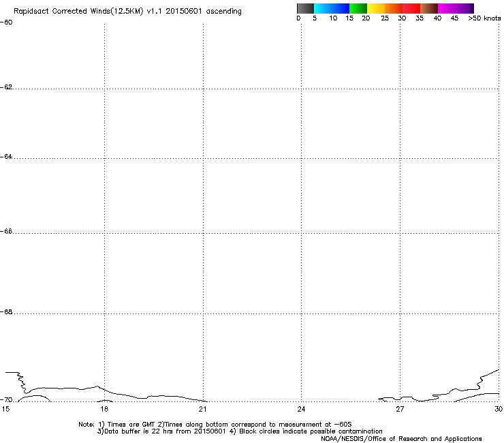This screenshot has width=504, height=443.
Task: Click the date '20150601 ascending' in title
Action: [x=204, y=12]
